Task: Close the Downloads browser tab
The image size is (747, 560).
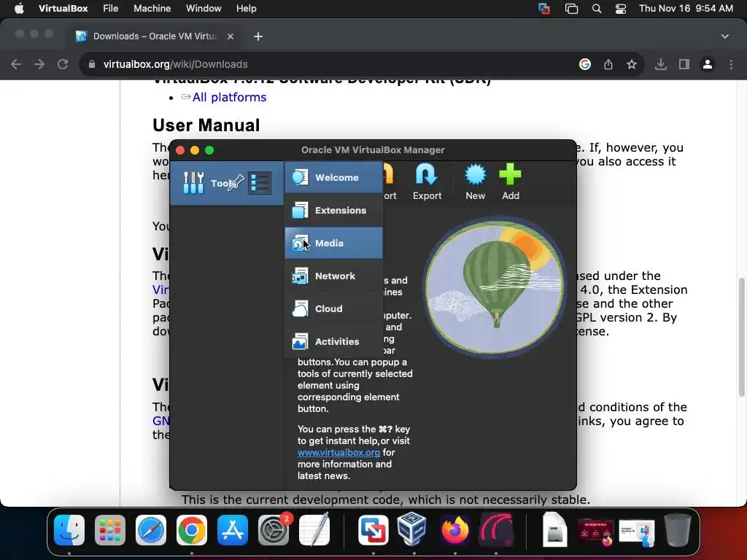Action: [231, 36]
